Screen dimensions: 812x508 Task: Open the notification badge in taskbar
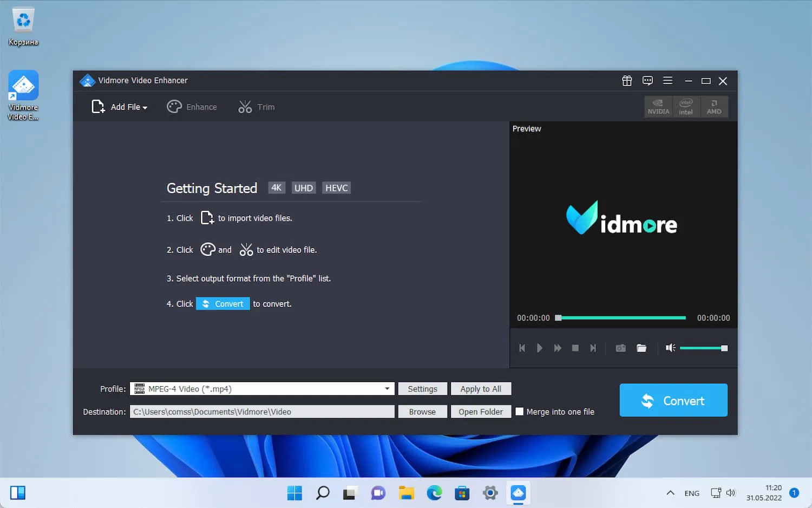[794, 493]
